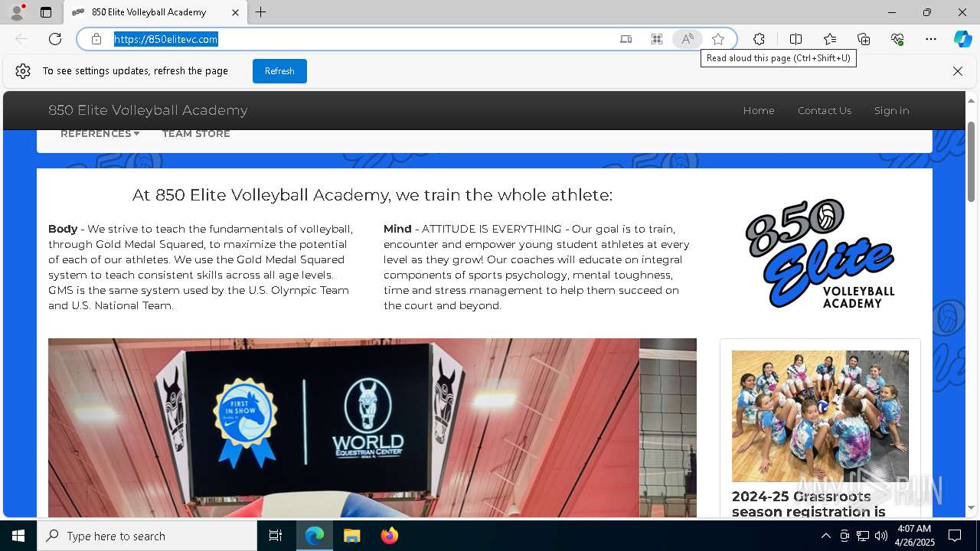Image resolution: width=980 pixels, height=551 pixels.
Task: Open the volume control in system tray
Action: 881,536
